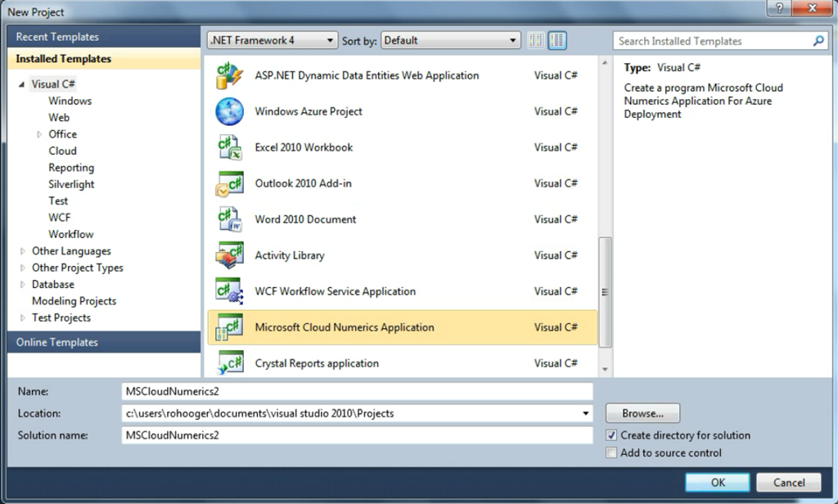Click the Windows Azure Project globe icon
The width and height of the screenshot is (838, 504).
pos(229,111)
